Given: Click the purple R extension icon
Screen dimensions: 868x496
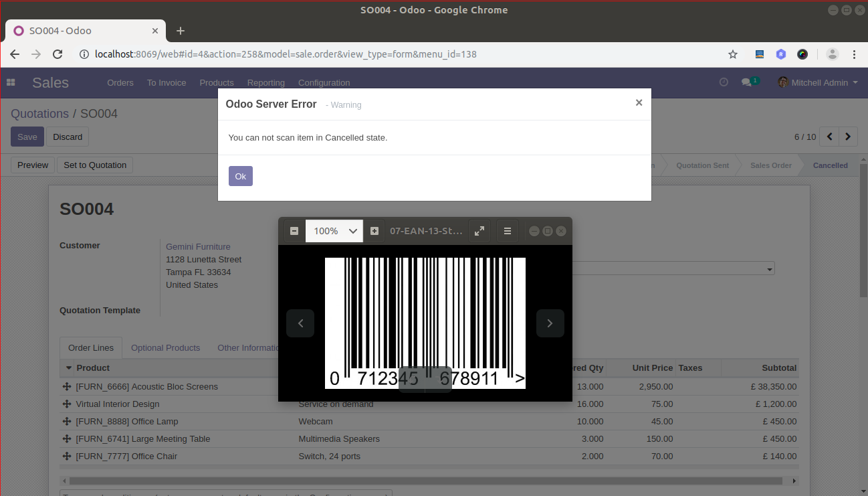Looking at the screenshot, I should tap(781, 54).
